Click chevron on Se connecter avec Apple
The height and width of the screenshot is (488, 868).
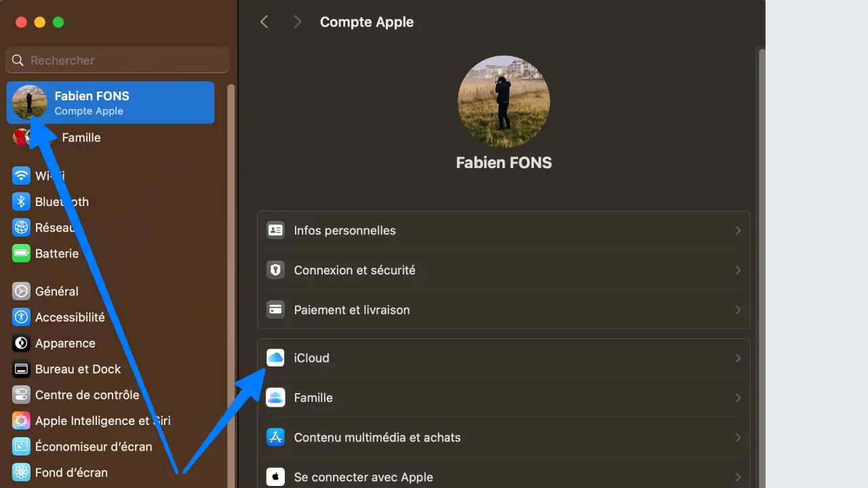tap(738, 476)
